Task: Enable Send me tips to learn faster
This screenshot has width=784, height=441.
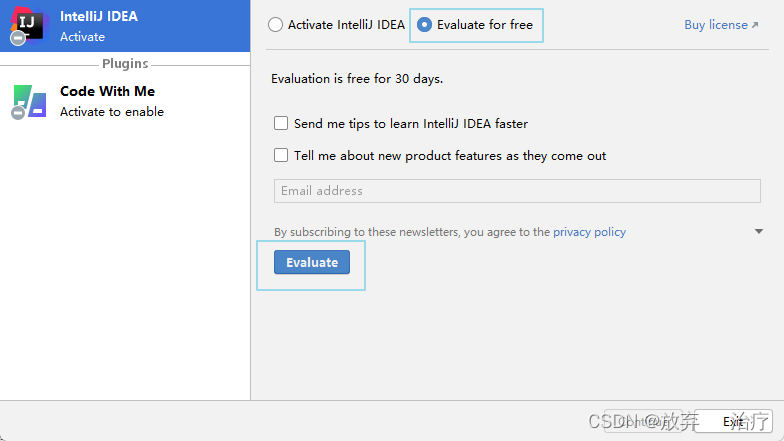Action: point(281,123)
